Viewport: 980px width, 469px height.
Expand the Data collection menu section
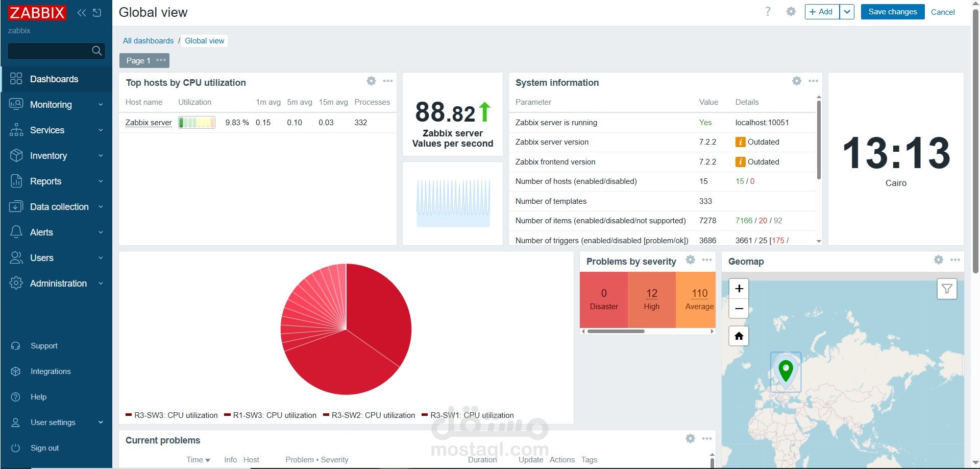(56, 207)
